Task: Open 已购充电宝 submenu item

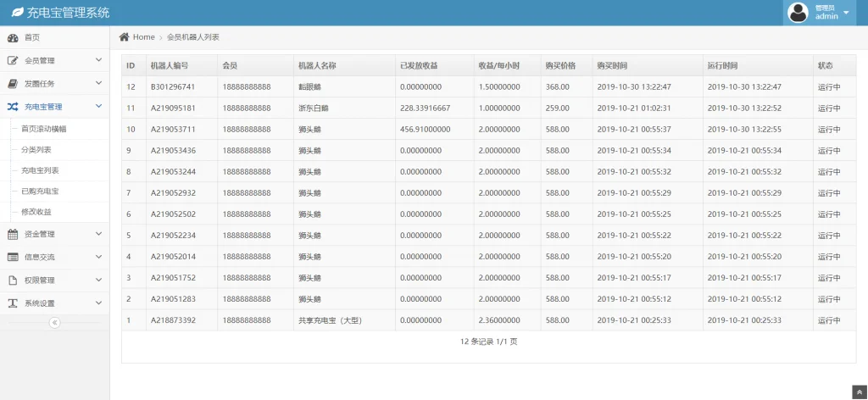Action: [x=40, y=192]
